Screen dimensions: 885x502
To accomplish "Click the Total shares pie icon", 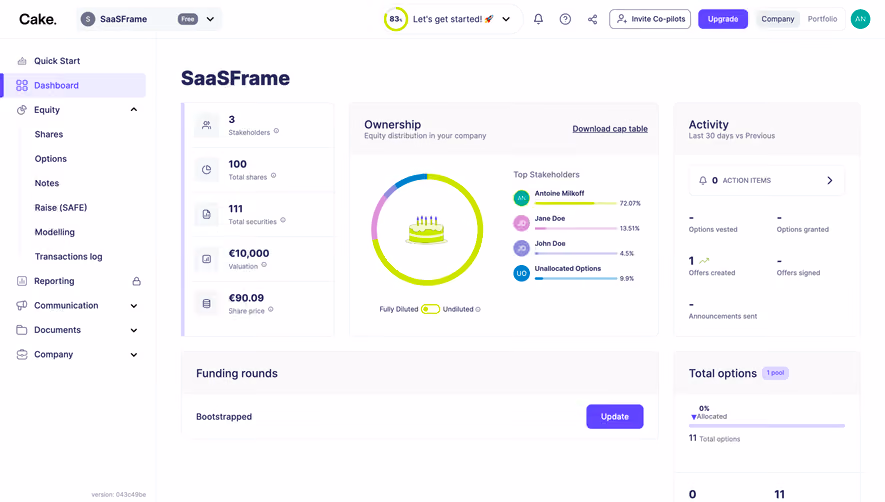I will [x=207, y=170].
